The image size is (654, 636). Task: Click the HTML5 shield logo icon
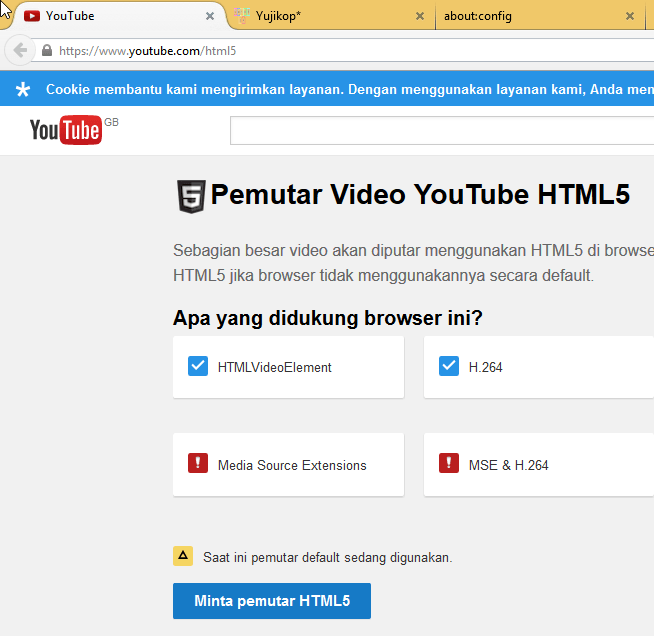[191, 196]
